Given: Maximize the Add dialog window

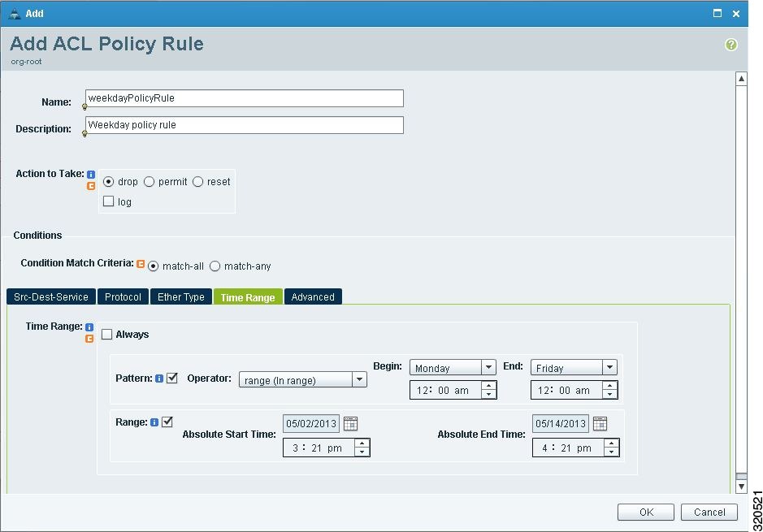Looking at the screenshot, I should click(717, 13).
